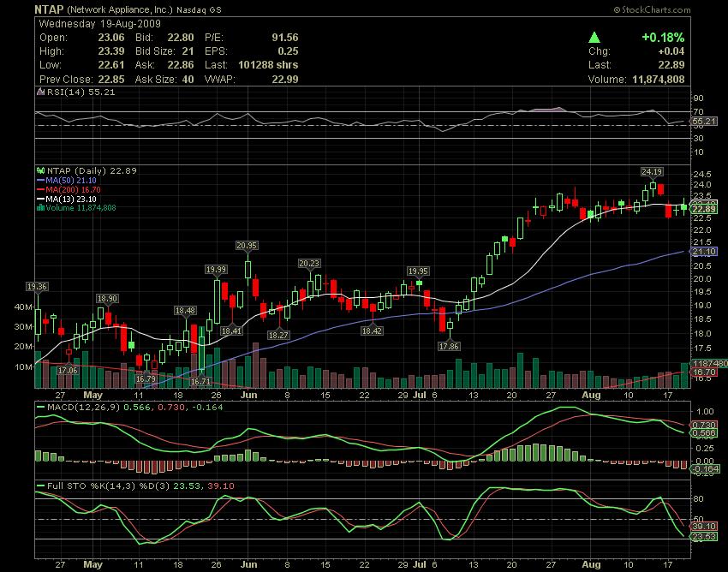Click the 20.23 price marker

pos(309,263)
